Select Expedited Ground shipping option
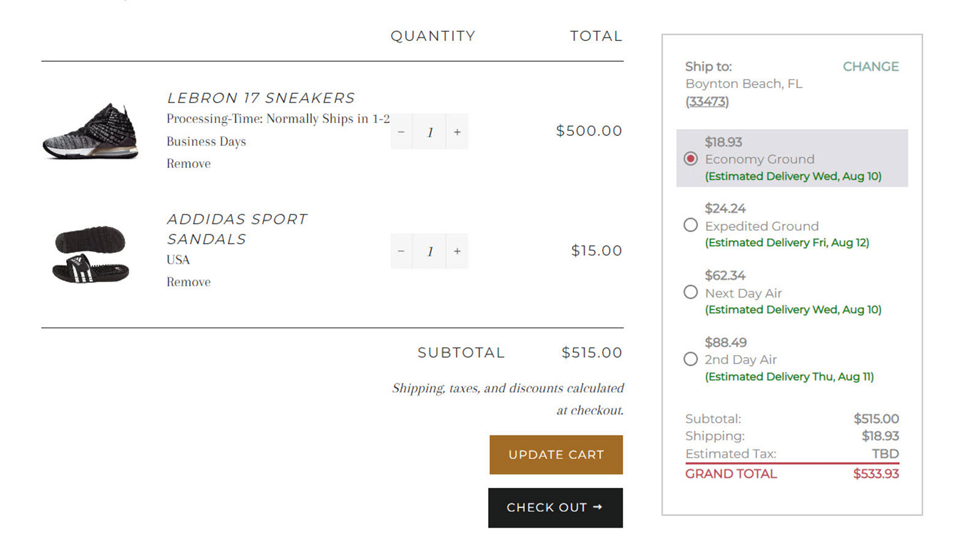Viewport: 980px width, 551px height. [x=691, y=225]
